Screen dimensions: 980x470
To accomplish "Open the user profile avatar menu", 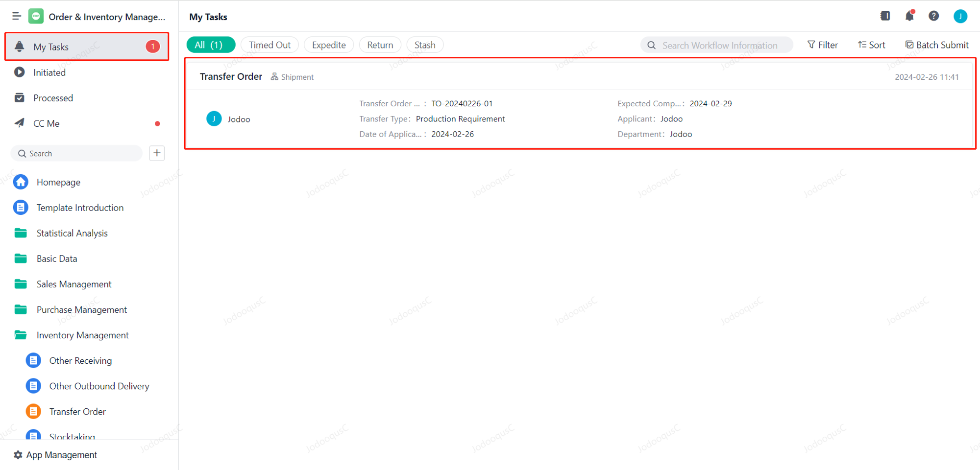I will point(960,16).
